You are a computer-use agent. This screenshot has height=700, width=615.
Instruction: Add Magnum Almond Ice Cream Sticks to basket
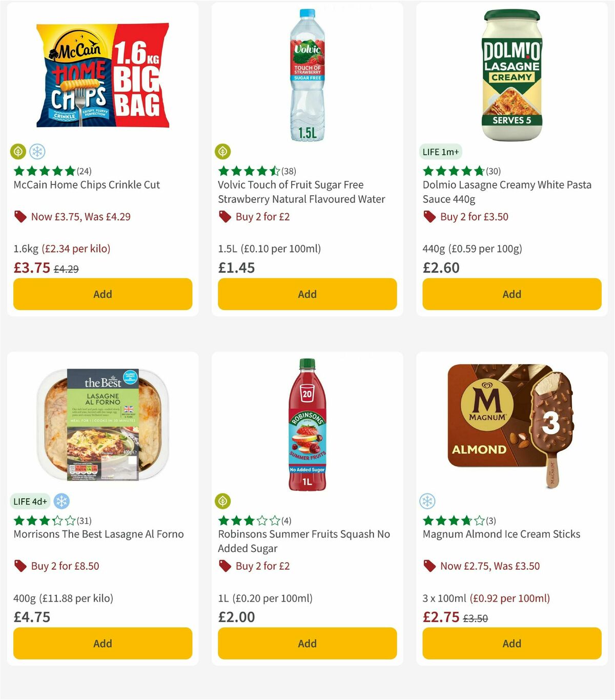[x=511, y=643]
